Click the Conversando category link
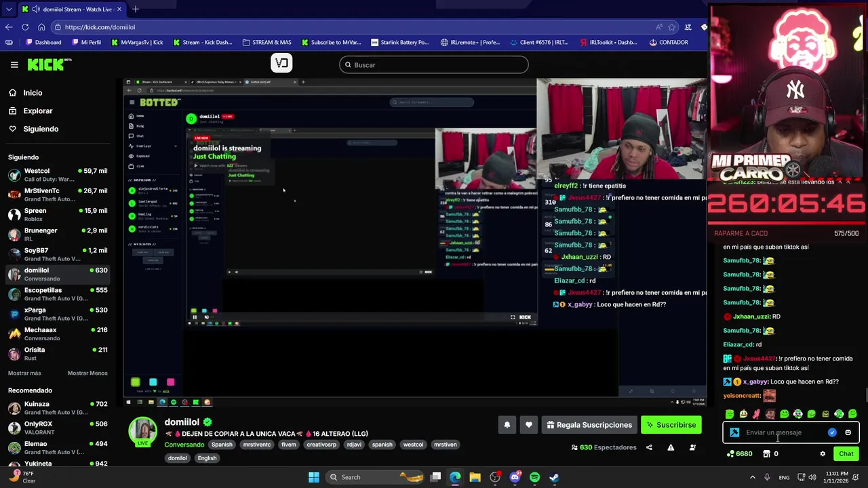Screen dimensions: 868x488 [x=184, y=445]
